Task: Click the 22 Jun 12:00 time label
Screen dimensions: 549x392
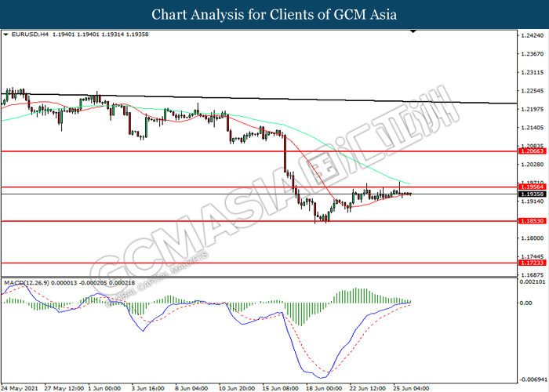Action: click(368, 389)
